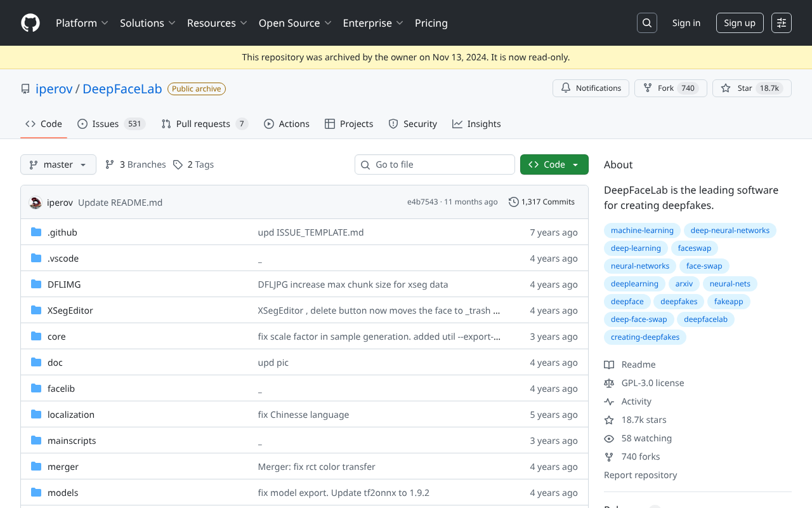This screenshot has height=508, width=812.
Task: Open the Open Source header menu
Action: click(x=295, y=23)
